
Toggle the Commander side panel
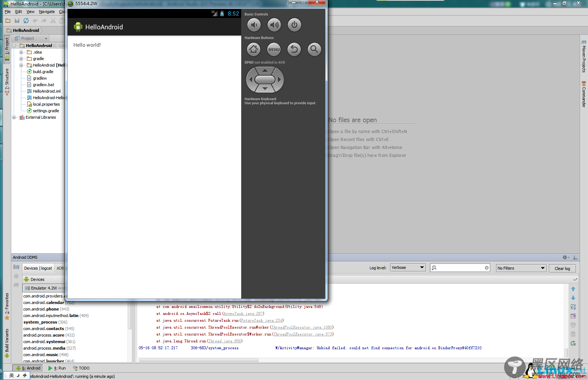pos(584,94)
